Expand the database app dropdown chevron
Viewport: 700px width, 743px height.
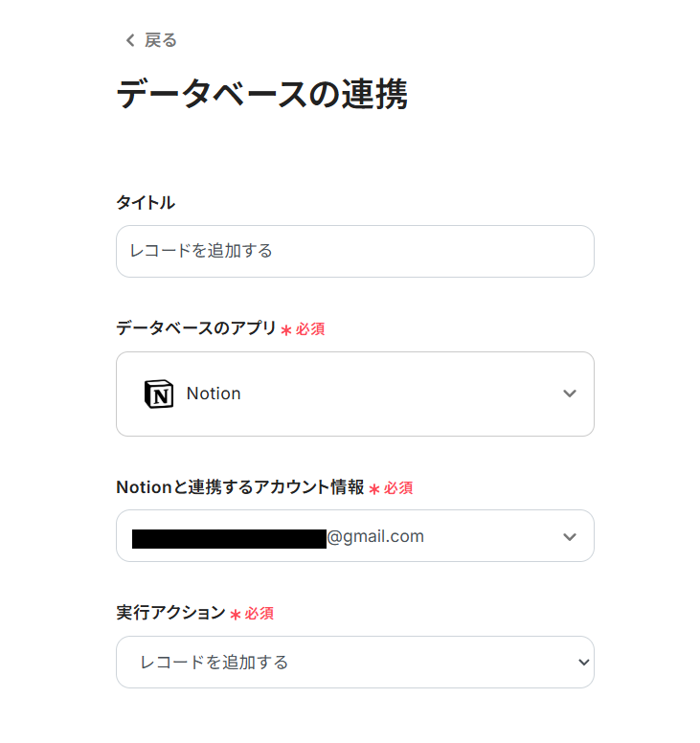click(570, 394)
